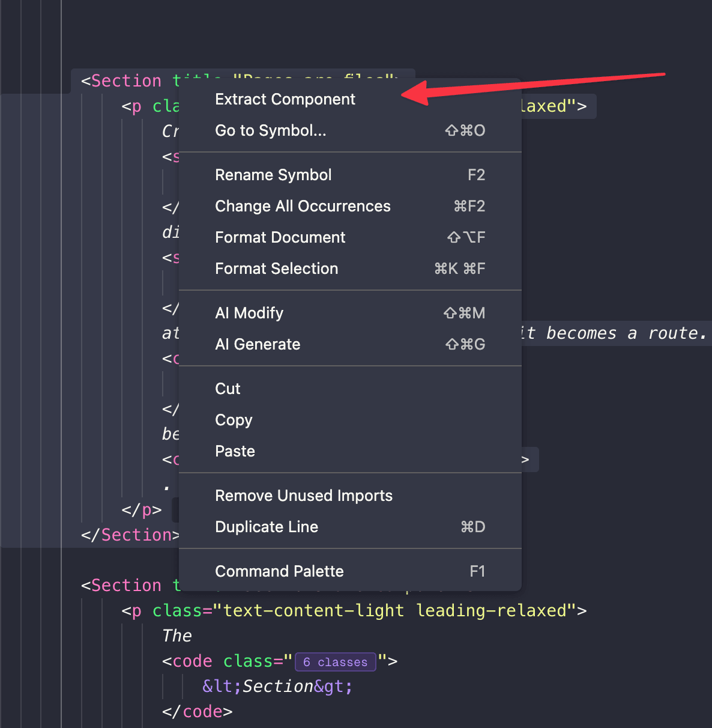
Task: Open Go to Symbol...
Action: pos(271,130)
